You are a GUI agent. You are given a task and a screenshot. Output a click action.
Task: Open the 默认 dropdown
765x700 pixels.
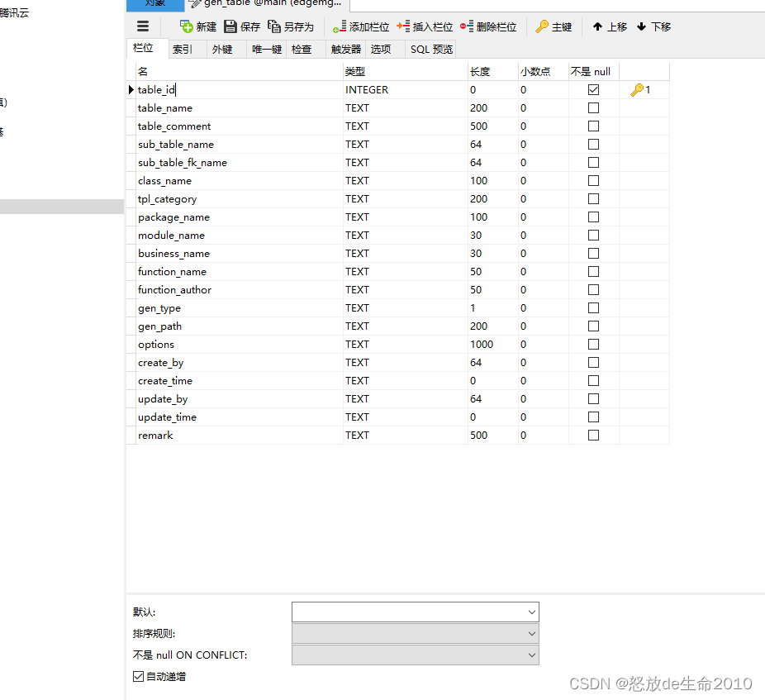tap(531, 612)
